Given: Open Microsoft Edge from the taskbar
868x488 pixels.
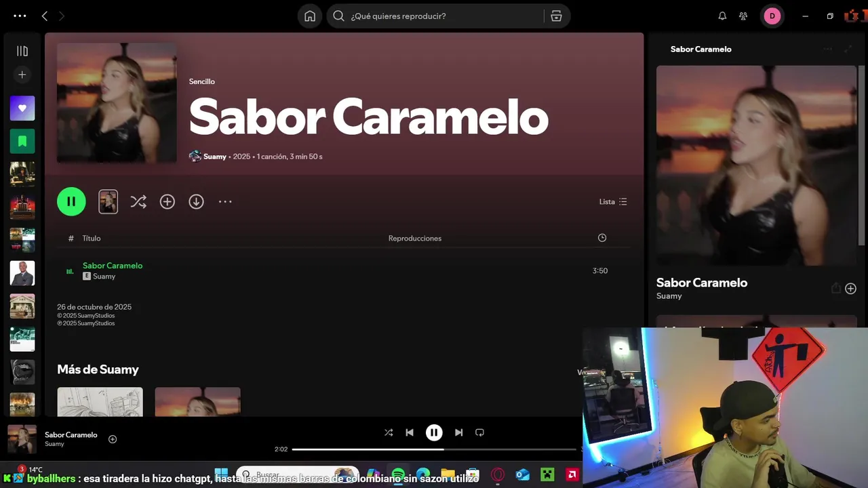Looking at the screenshot, I should (x=423, y=474).
